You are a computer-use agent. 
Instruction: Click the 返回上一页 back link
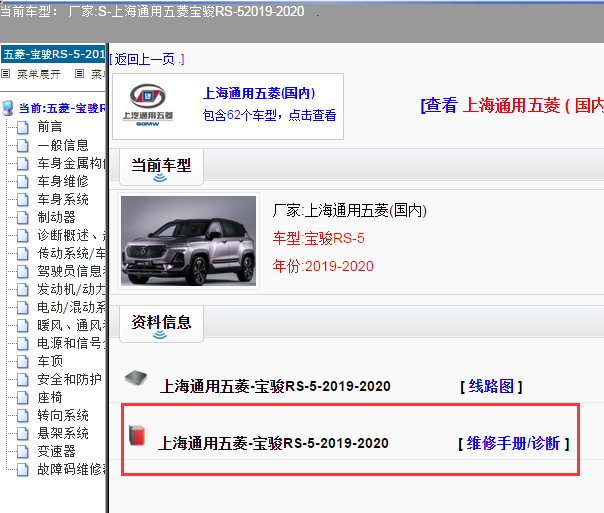tap(147, 59)
